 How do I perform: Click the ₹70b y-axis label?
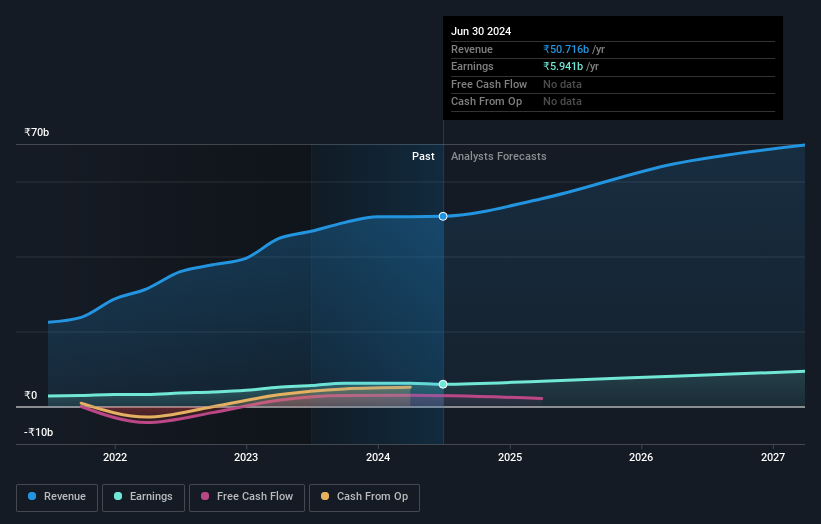coord(36,132)
